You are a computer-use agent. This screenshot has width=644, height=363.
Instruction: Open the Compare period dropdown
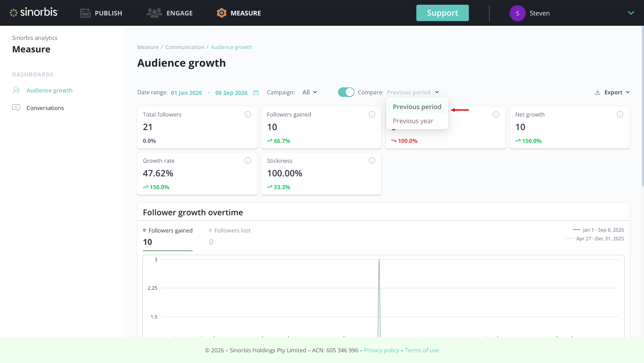pyautogui.click(x=413, y=92)
